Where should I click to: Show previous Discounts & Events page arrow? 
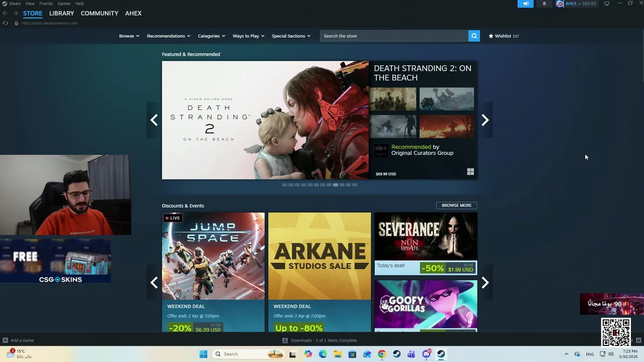point(154,283)
